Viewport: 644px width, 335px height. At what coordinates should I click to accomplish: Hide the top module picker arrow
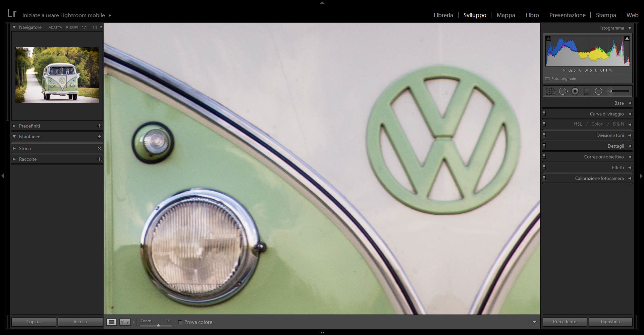coord(322,2)
